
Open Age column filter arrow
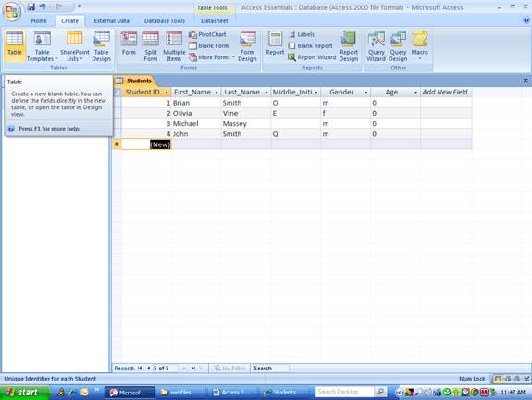(x=415, y=93)
